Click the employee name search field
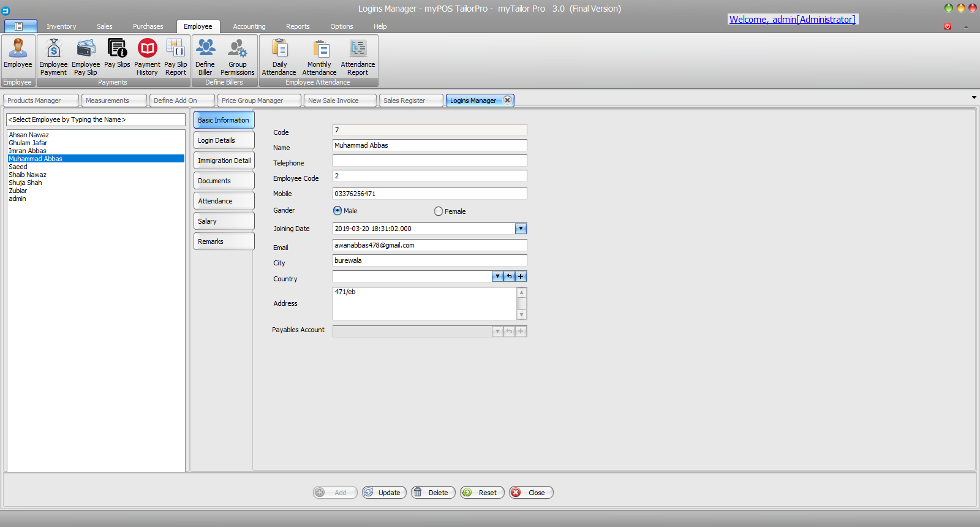The width and height of the screenshot is (980, 527). point(96,119)
